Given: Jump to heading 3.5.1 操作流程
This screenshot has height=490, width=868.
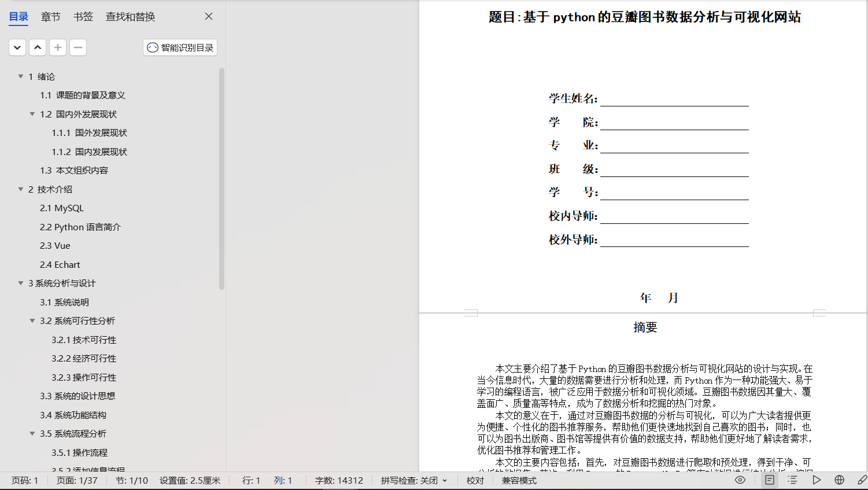Looking at the screenshot, I should (80, 452).
